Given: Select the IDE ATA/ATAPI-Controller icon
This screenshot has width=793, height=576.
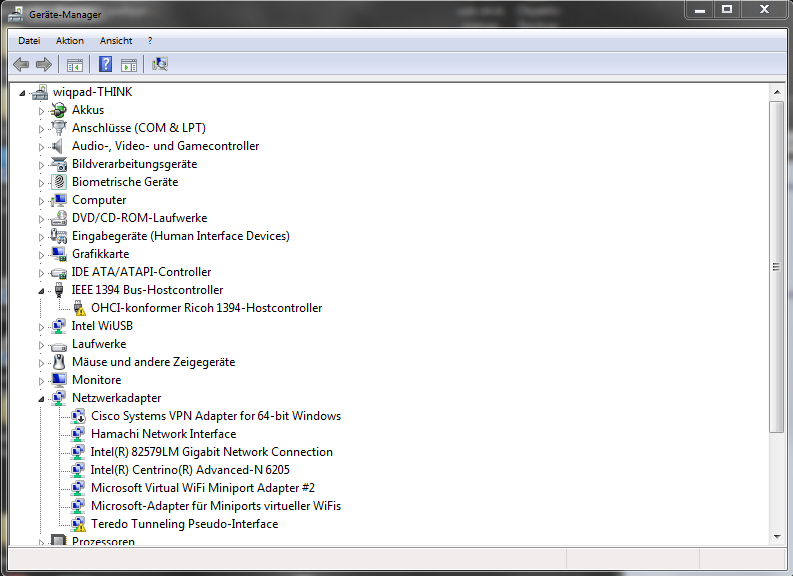Looking at the screenshot, I should tap(59, 272).
